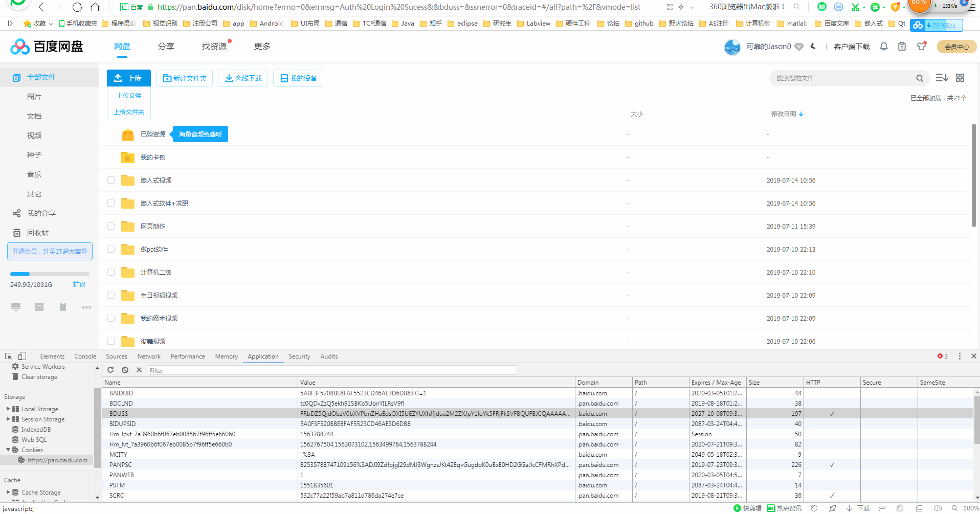The height and width of the screenshot is (514, 980).
Task: Click the sidebar more dots icon
Action: coord(86,307)
